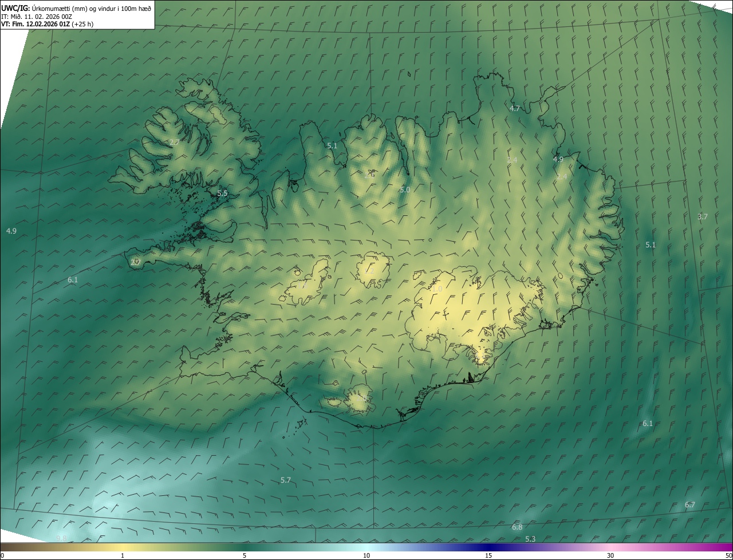This screenshot has height=560, width=733.
Task: Pick the green color at scale value 5
Action: point(245,547)
